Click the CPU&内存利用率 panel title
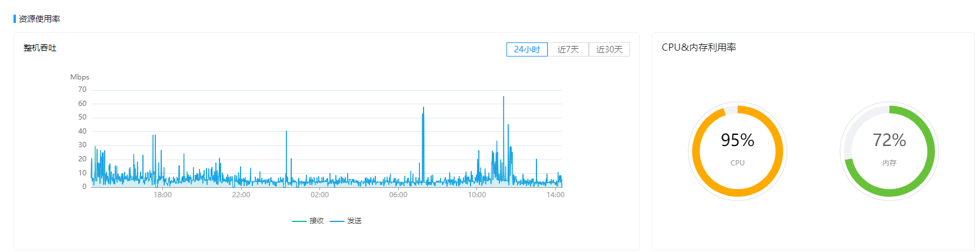980x252 pixels. [699, 47]
